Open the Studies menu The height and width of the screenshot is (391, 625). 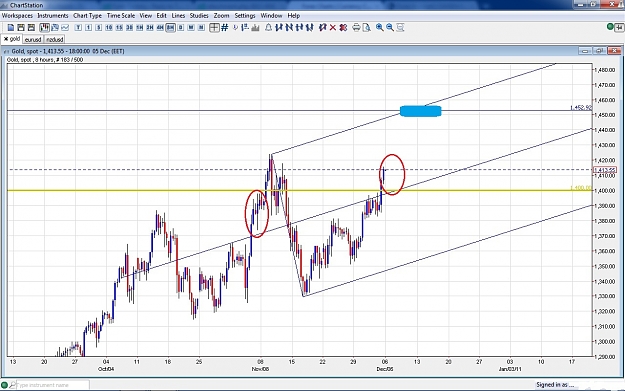(x=199, y=16)
